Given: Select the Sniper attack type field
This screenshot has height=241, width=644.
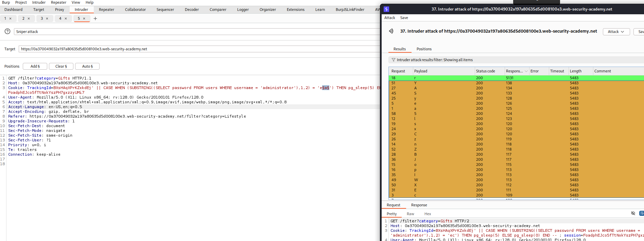Looking at the screenshot, I should pos(197,32).
